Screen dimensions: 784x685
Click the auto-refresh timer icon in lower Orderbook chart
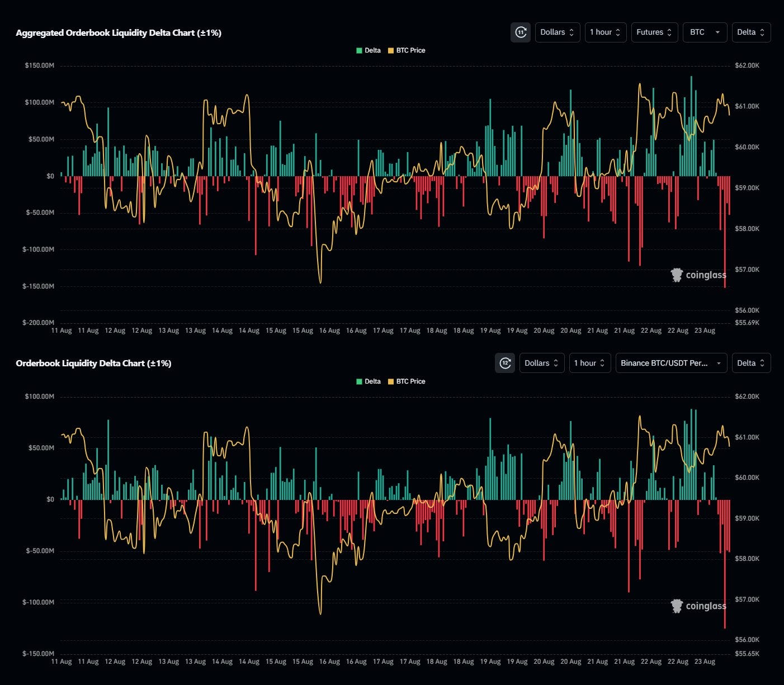505,363
